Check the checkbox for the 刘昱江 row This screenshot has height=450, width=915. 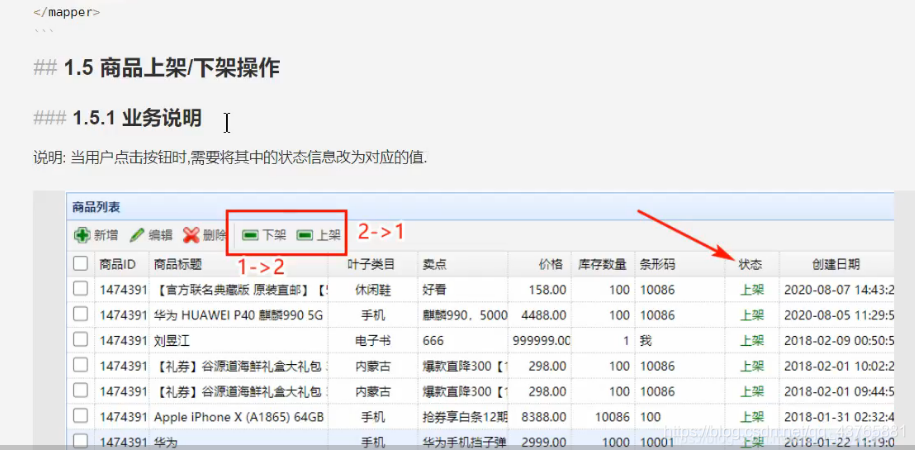81,339
